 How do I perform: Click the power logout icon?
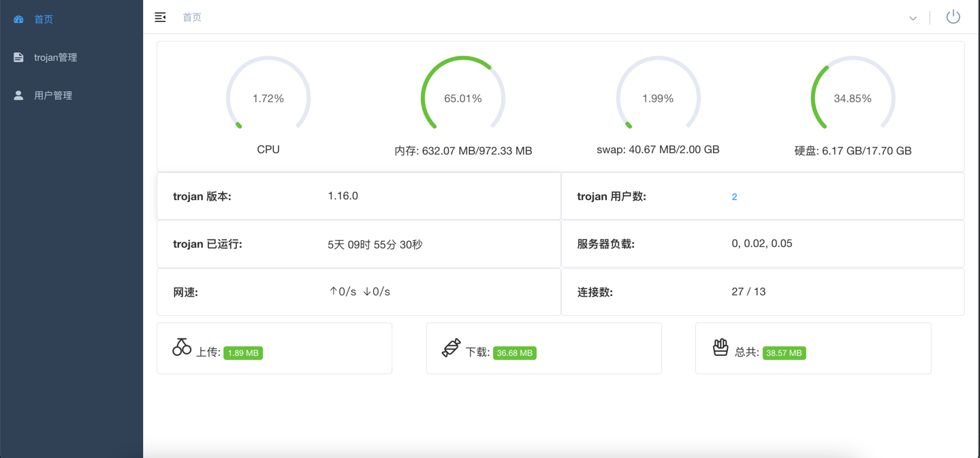point(953,17)
